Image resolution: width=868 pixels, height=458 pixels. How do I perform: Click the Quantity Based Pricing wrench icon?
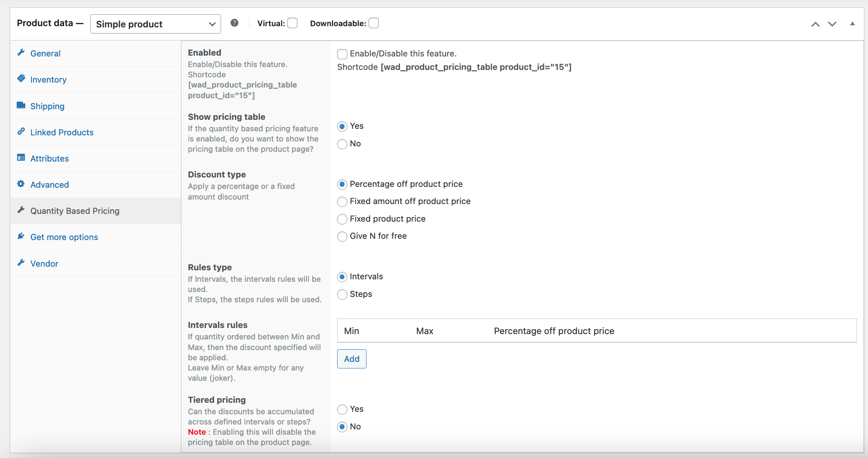[21, 210]
